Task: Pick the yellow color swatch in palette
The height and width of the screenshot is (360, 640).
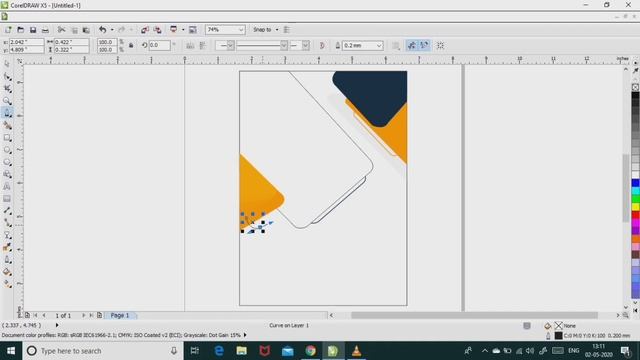Action: click(636, 207)
